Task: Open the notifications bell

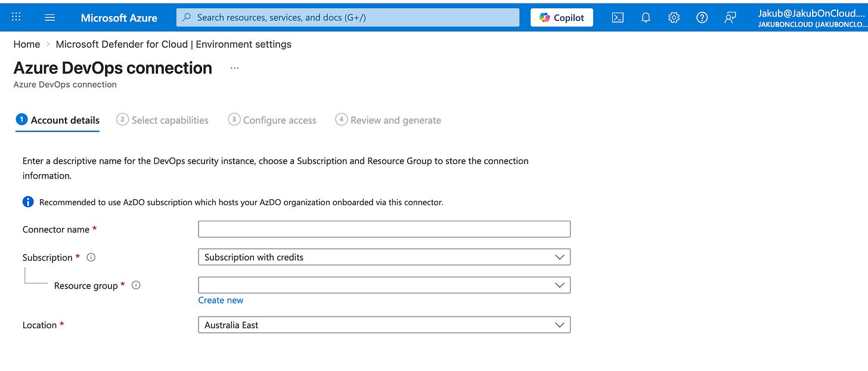Action: (x=646, y=17)
